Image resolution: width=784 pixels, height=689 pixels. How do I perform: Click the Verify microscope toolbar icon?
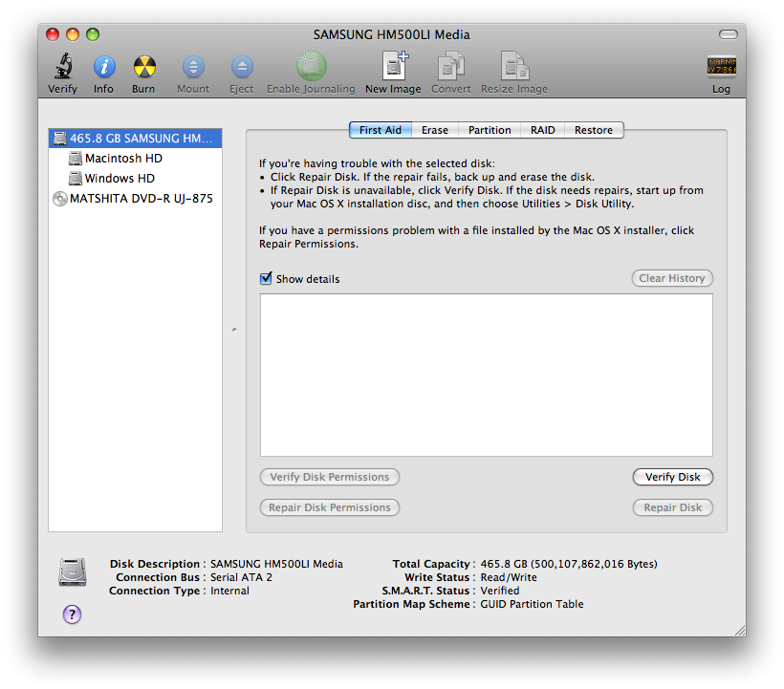coord(63,66)
